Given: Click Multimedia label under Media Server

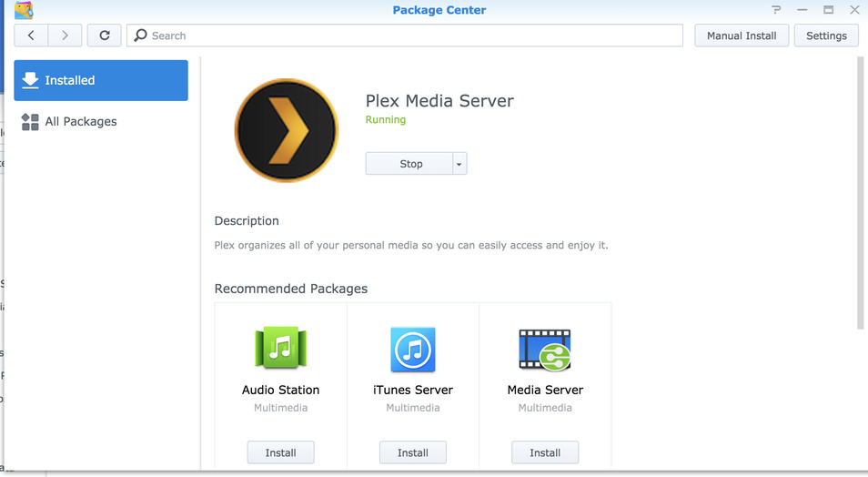Looking at the screenshot, I should [x=545, y=408].
